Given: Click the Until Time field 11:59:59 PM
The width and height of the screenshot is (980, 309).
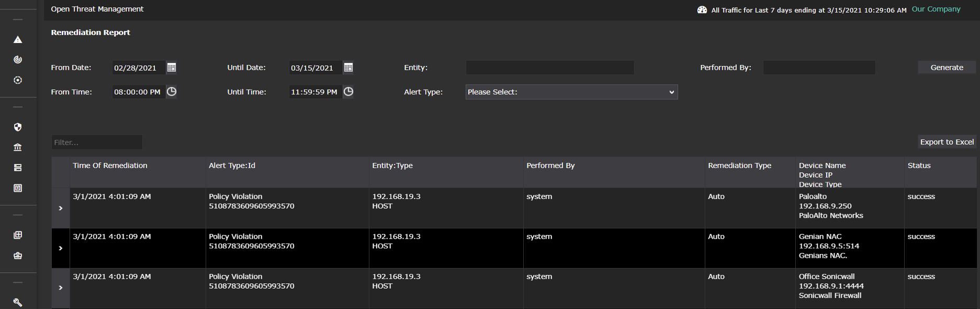Looking at the screenshot, I should 316,92.
